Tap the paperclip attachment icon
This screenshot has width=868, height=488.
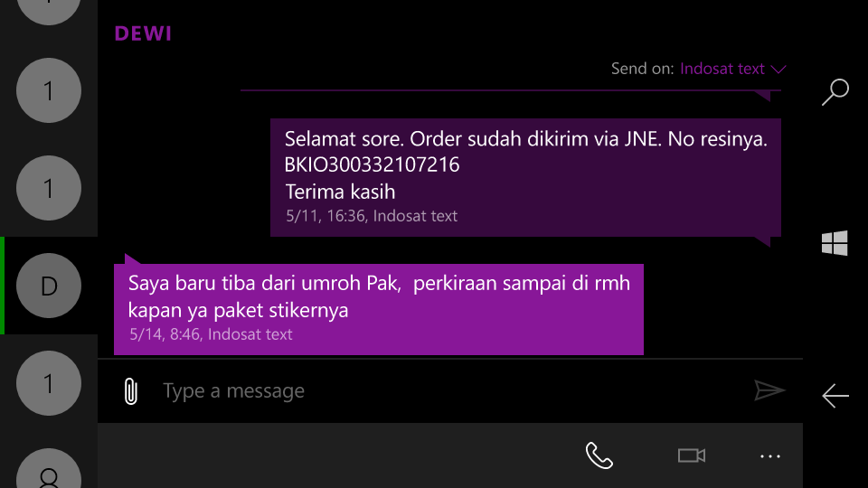click(x=130, y=391)
